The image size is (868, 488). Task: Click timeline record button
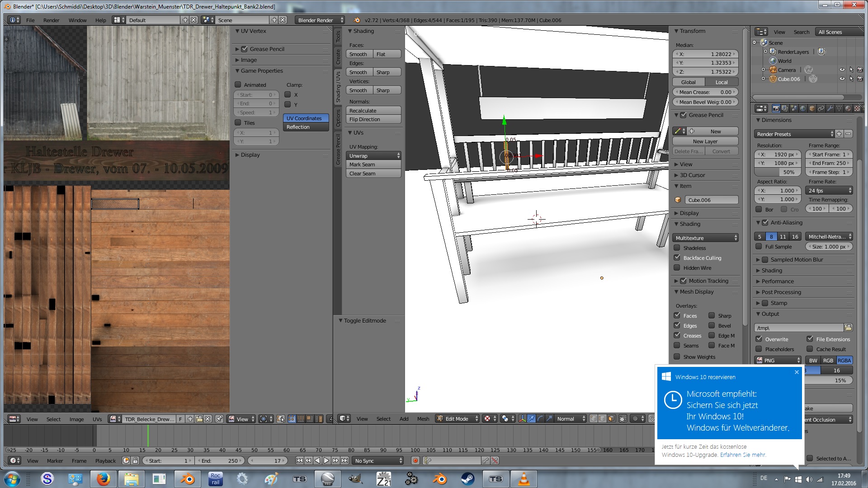415,460
